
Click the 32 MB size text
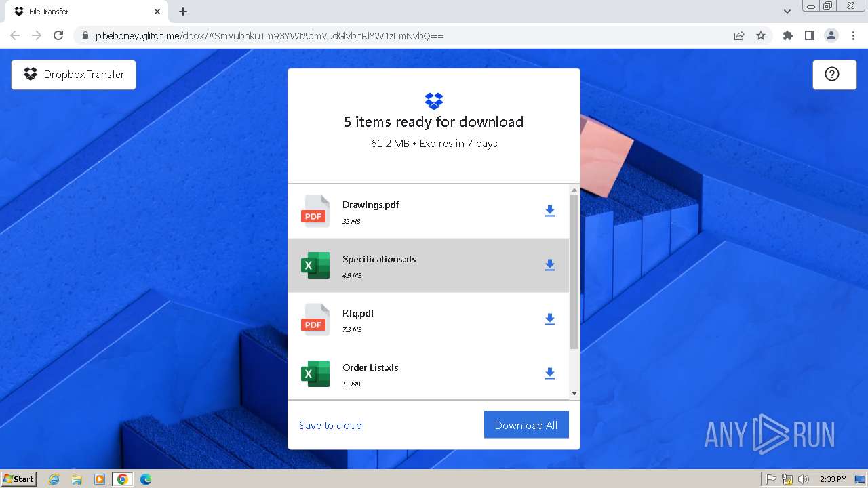[351, 222]
